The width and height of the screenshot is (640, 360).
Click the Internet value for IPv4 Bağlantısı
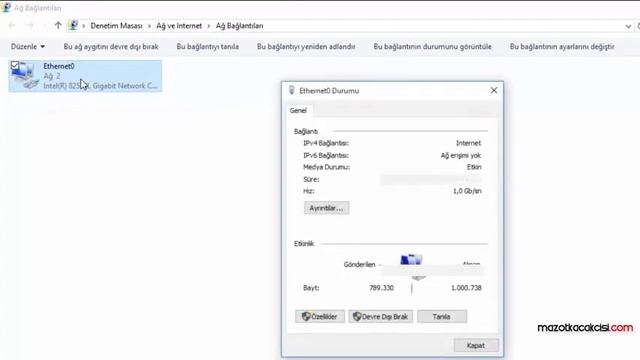point(468,143)
